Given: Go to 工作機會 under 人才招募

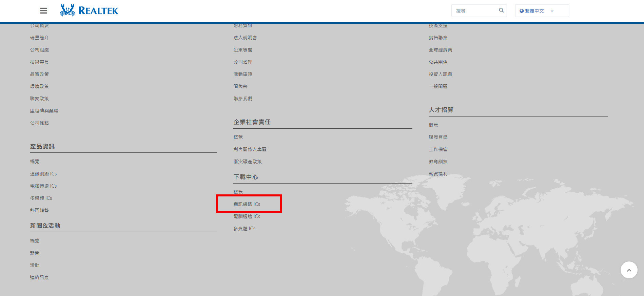Looking at the screenshot, I should (438, 149).
